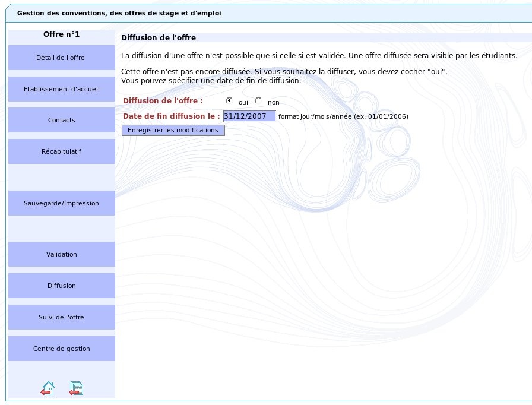Screen dimensions: 532x405
Task: Click the "Diffusion de l'offre" section header
Action: [159, 38]
